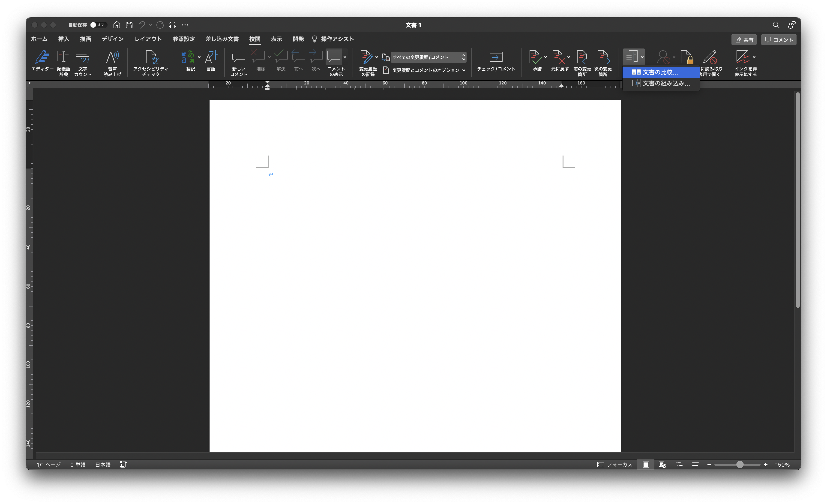This screenshot has height=504, width=827.
Task: Expand the Accept (承諾) dropdown arrow
Action: coord(545,57)
